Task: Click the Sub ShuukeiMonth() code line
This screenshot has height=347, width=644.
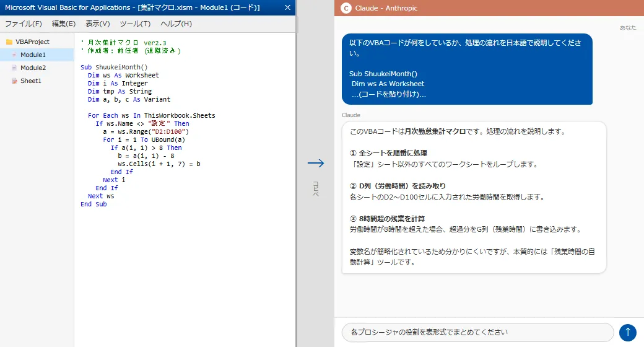Action: tap(114, 67)
